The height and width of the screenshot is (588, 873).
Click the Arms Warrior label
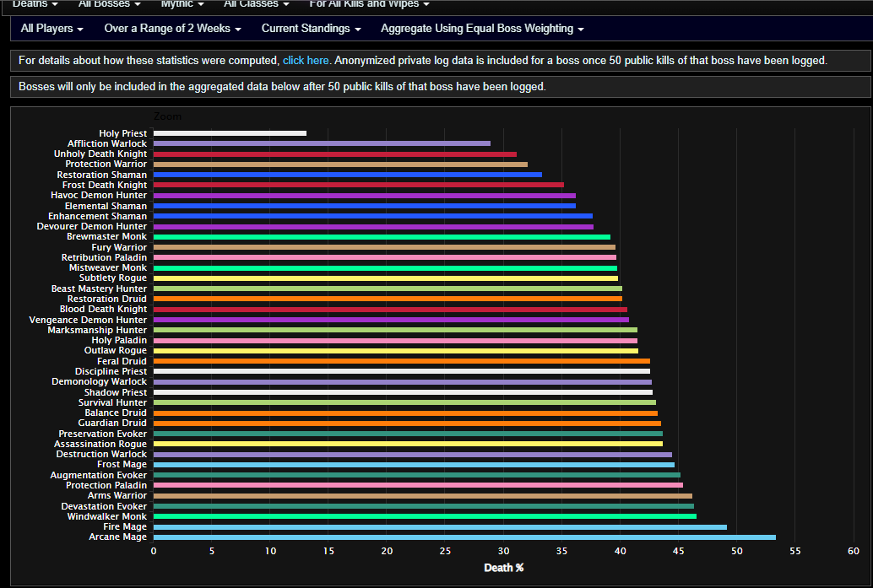(117, 496)
